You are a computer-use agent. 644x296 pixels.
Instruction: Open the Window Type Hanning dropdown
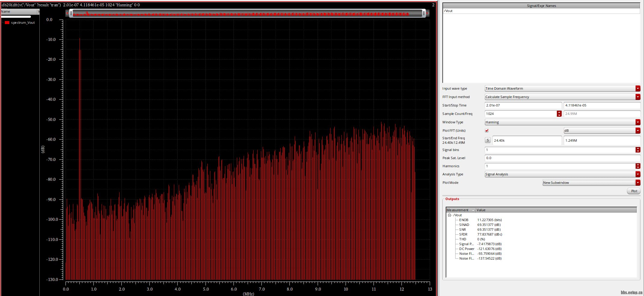[x=638, y=122]
